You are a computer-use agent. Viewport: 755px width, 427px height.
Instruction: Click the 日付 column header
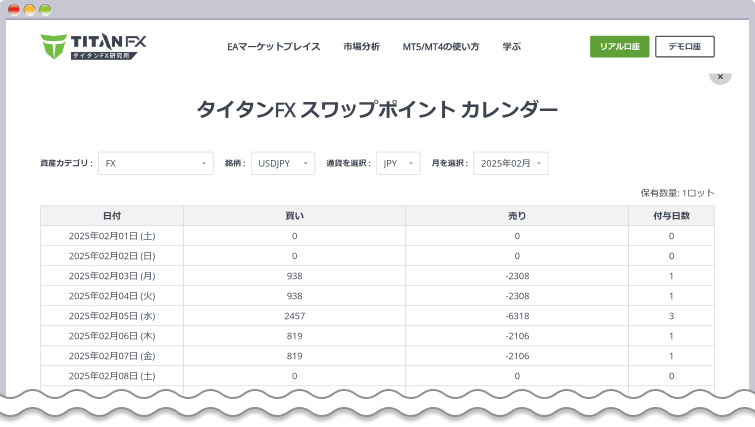coord(112,216)
